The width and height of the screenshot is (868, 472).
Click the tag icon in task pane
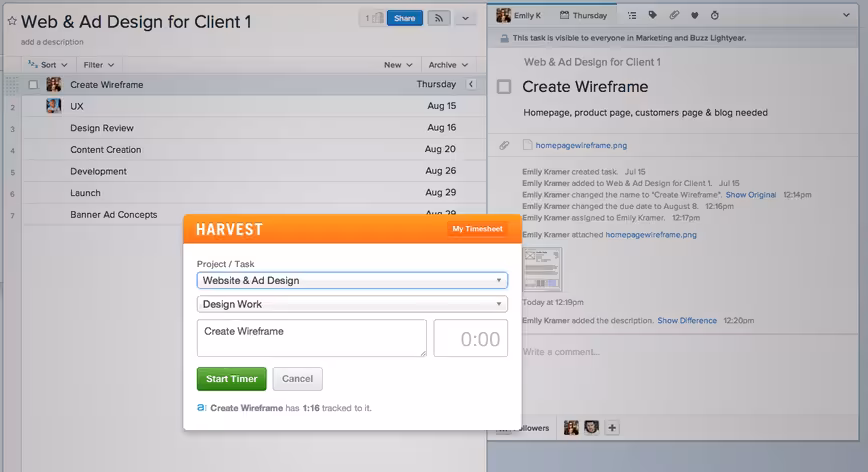coord(653,15)
